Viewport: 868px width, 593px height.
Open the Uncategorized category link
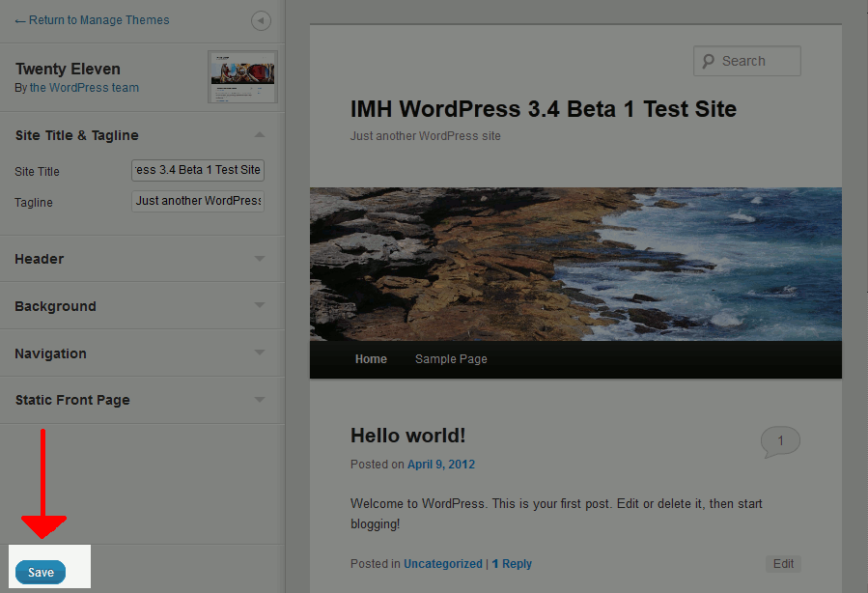[x=442, y=564]
